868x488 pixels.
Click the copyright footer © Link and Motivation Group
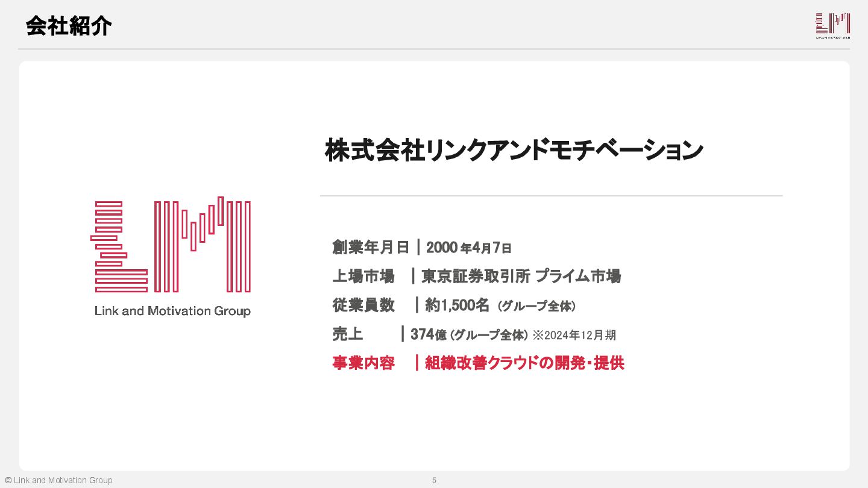click(x=58, y=480)
